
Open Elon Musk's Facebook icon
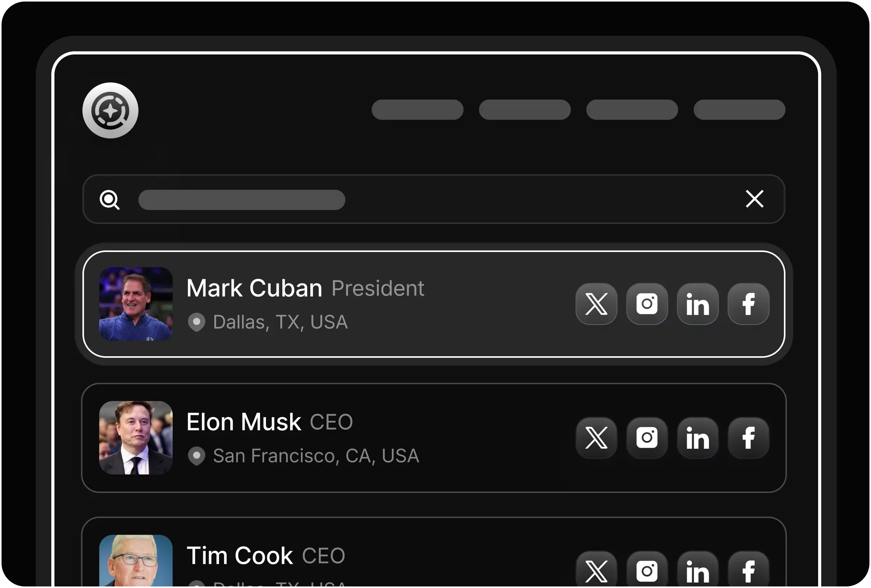[749, 438]
